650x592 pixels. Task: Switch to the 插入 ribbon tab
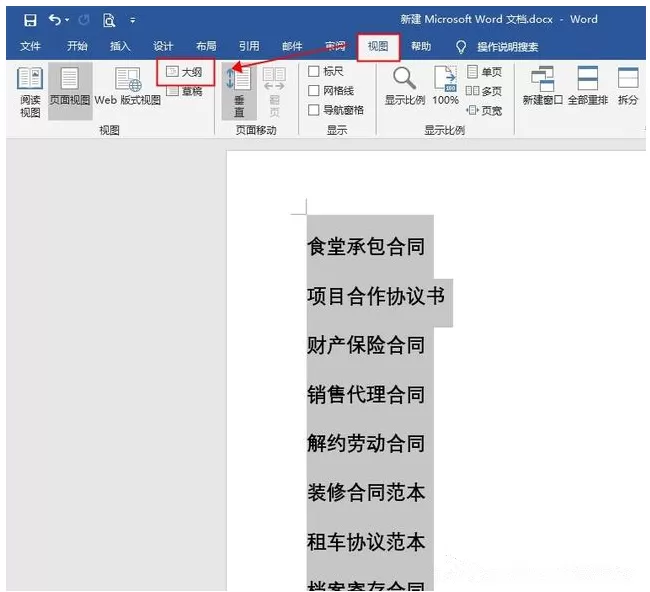point(120,46)
